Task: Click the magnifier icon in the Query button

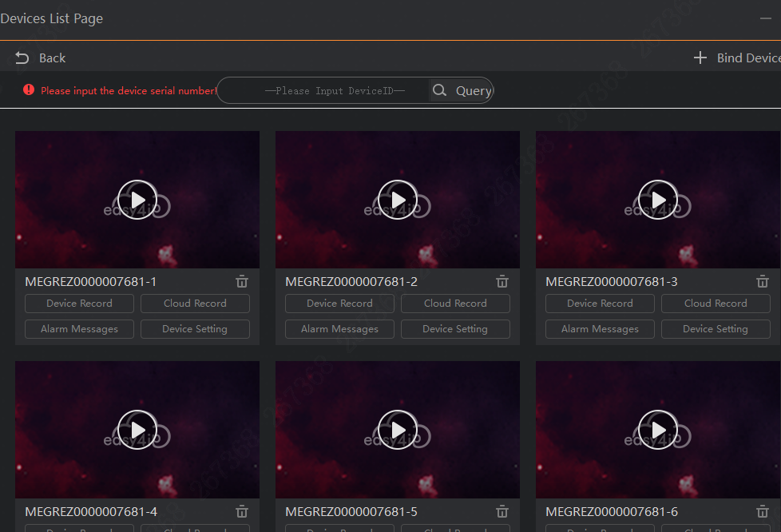Action: click(x=439, y=90)
